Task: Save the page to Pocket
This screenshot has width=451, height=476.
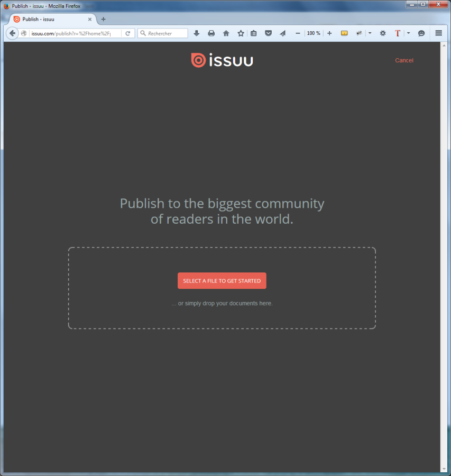Action: coord(268,33)
